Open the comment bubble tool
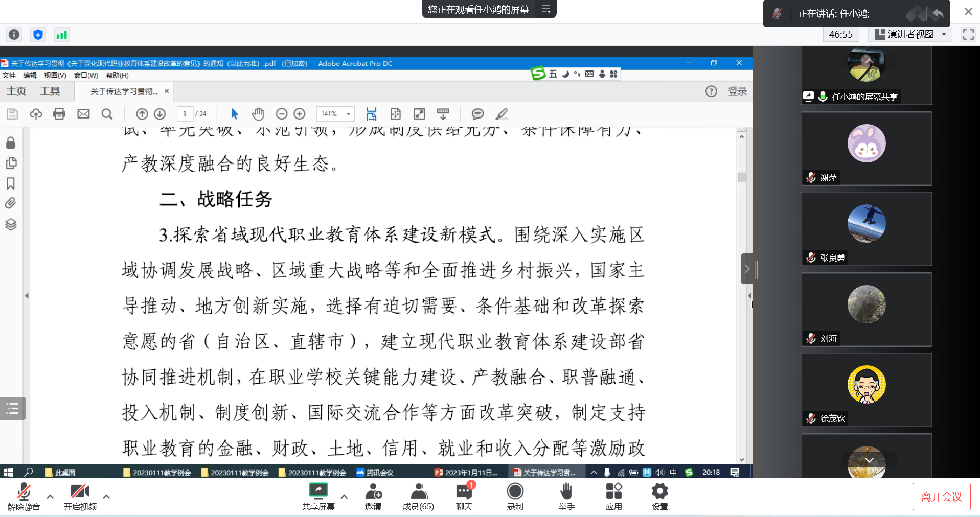Viewport: 980px width, 517px height. click(477, 114)
